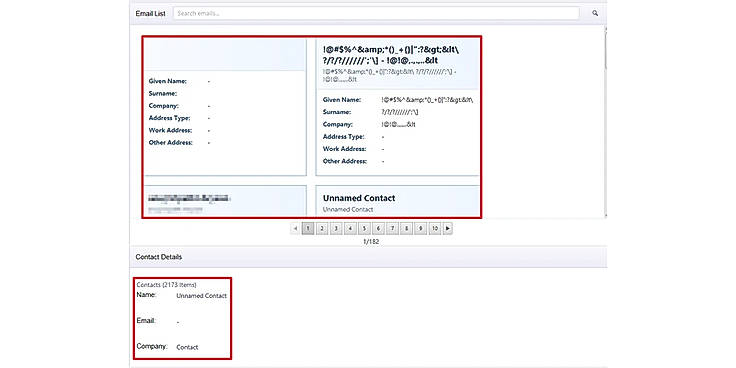Select page 2 in pagination
This screenshot has width=736, height=368.
pos(322,229)
